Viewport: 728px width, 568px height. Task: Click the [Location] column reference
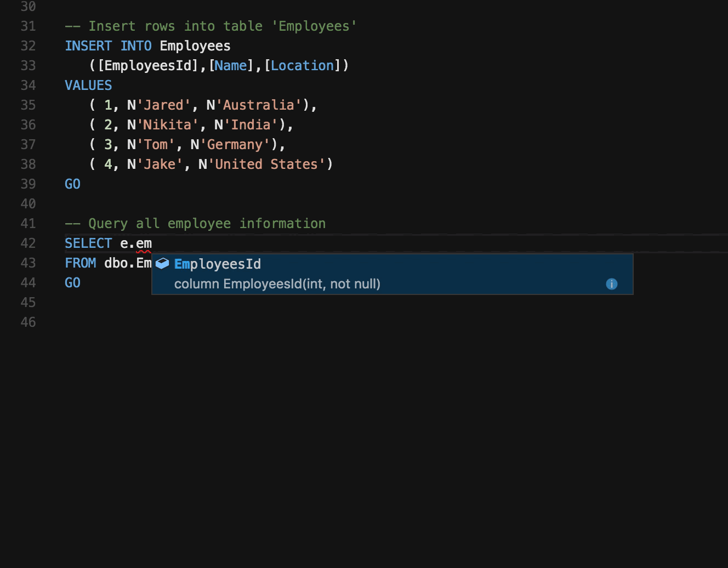302,65
